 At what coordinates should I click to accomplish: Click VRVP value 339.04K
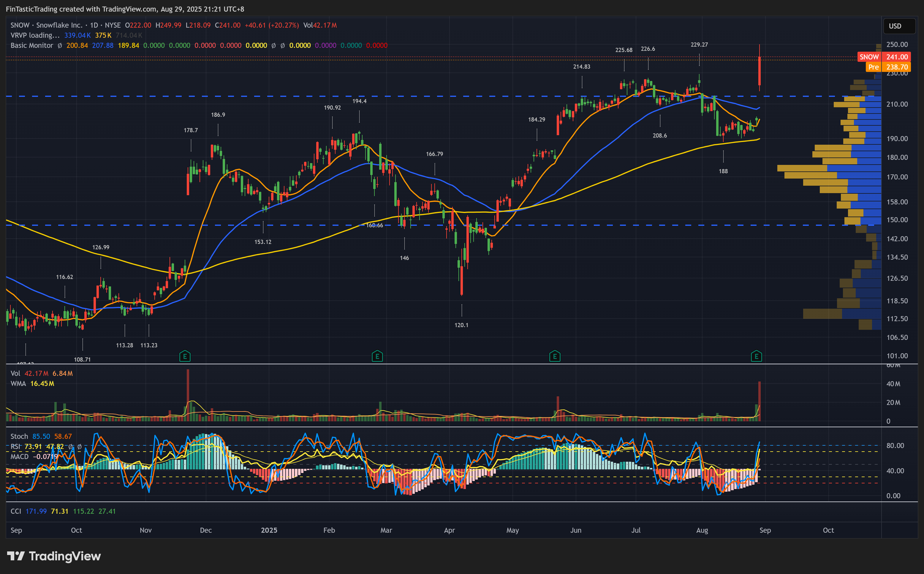(77, 35)
